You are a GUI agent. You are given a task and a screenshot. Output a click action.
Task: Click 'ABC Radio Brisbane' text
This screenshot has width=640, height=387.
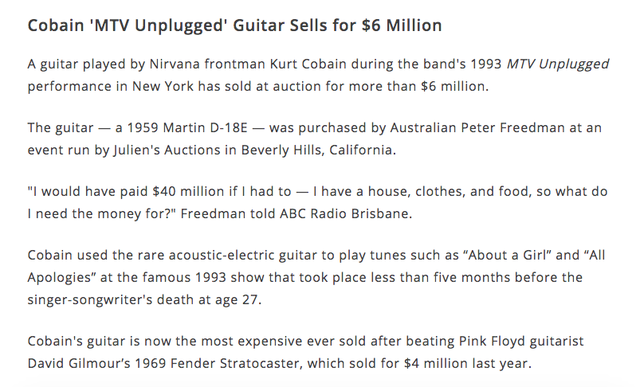345,214
